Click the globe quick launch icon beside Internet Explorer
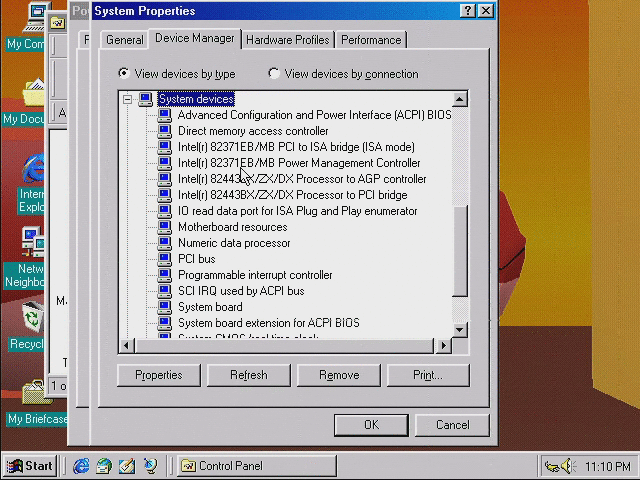Image resolution: width=640 pixels, height=480 pixels. click(104, 466)
